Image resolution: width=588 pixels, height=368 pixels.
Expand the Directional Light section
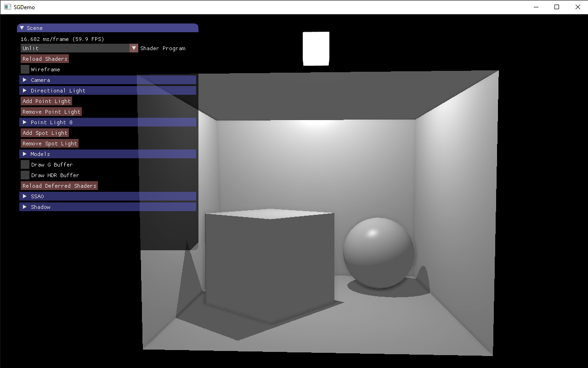107,91
